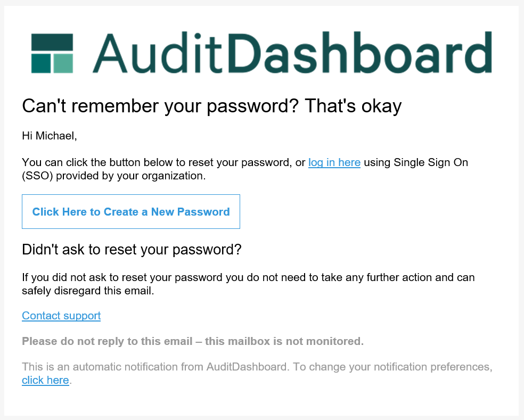Click the teal bottom-left logo square
Screen dimensions: 524x420
click(x=40, y=63)
